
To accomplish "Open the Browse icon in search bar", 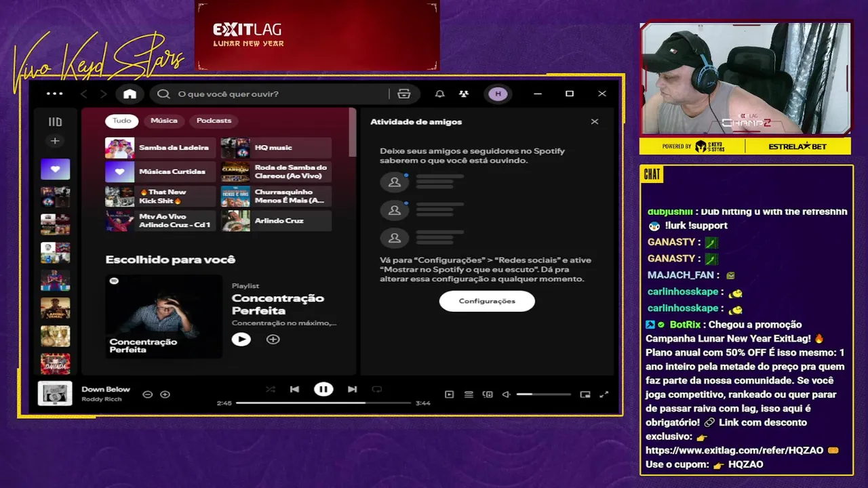I will click(404, 94).
